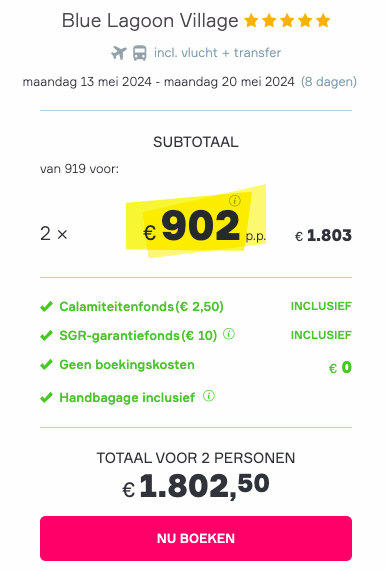This screenshot has height=571, width=385.
Task: Click the €1.803 subtotal amount
Action: (323, 235)
